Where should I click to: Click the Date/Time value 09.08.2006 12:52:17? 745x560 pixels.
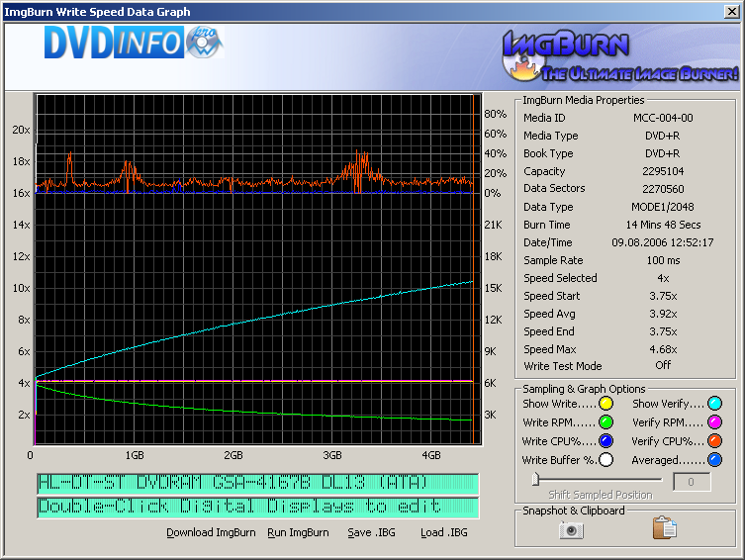663,242
